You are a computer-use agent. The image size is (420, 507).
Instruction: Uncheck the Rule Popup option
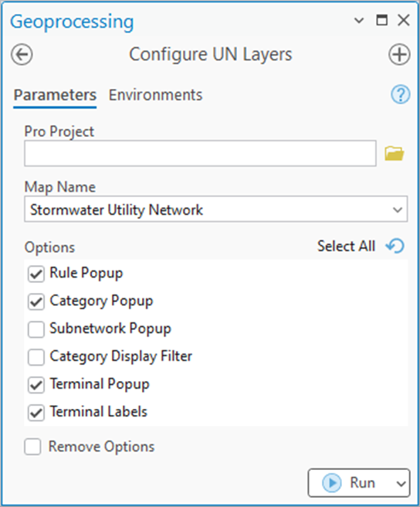click(36, 274)
